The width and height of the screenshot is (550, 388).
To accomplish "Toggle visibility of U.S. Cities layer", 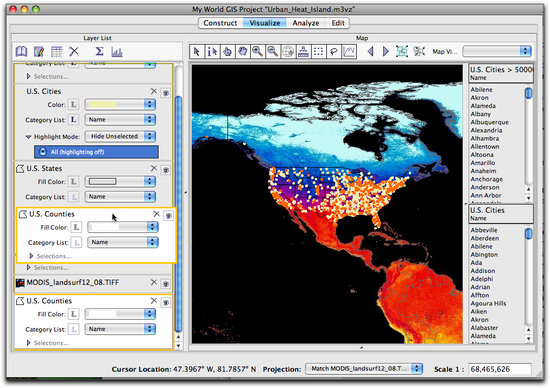I will click(x=166, y=93).
